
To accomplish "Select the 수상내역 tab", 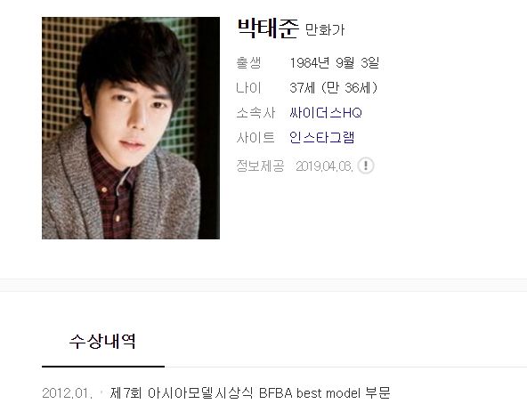I will click(103, 342).
